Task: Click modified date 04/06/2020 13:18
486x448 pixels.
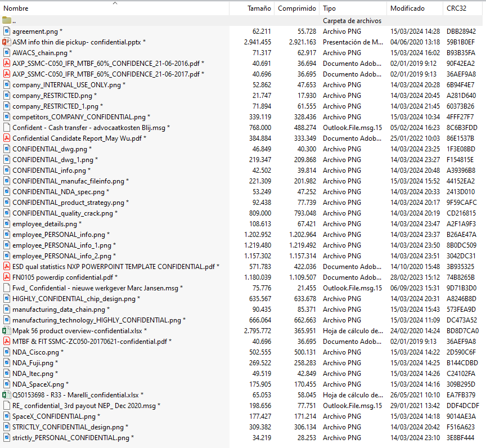Action: (415, 42)
